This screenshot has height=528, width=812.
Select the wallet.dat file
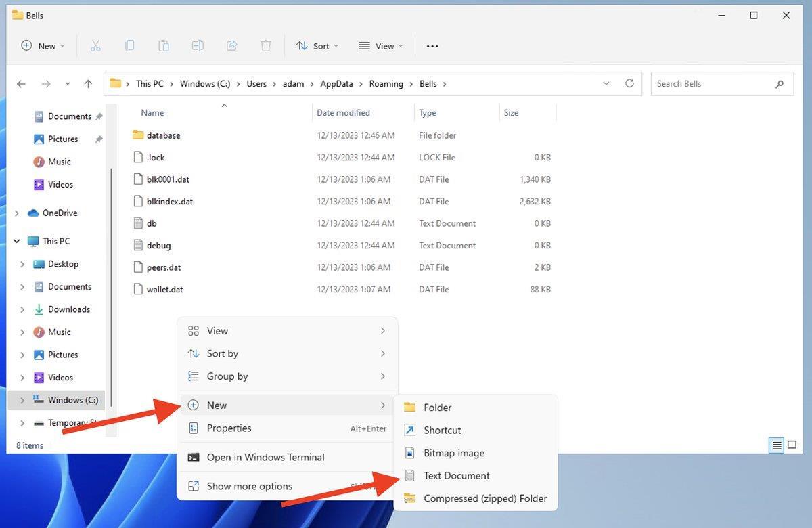(x=164, y=290)
